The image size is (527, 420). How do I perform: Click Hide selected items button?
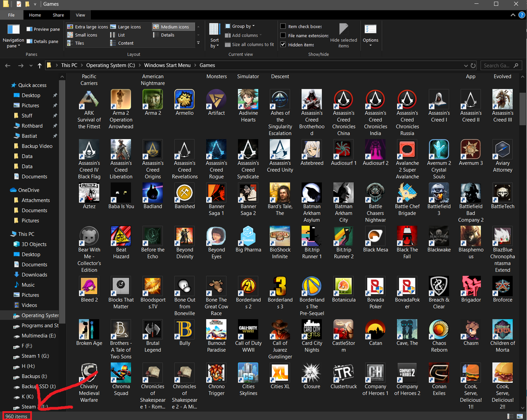343,36
